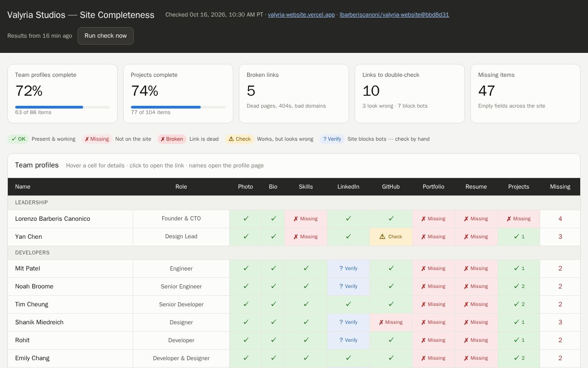
Task: Click Lorenzo's GitHub checkmark cell
Action: click(x=391, y=219)
